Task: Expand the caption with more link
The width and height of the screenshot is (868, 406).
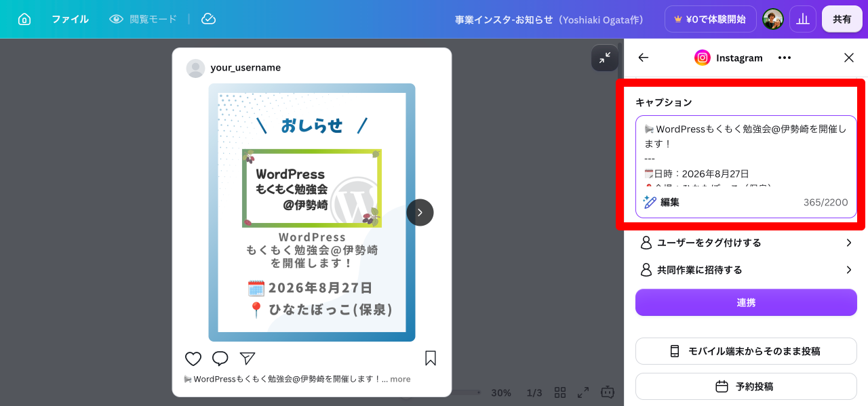Action: (400, 380)
